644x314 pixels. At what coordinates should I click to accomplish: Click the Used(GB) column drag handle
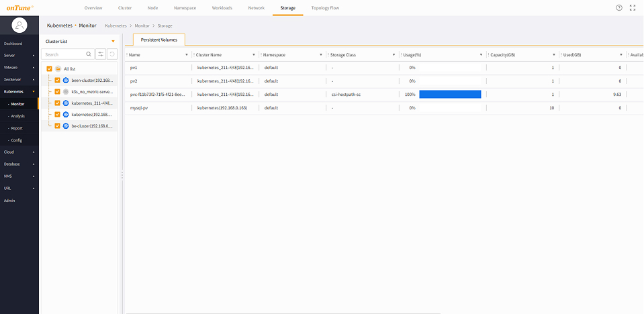point(561,54)
